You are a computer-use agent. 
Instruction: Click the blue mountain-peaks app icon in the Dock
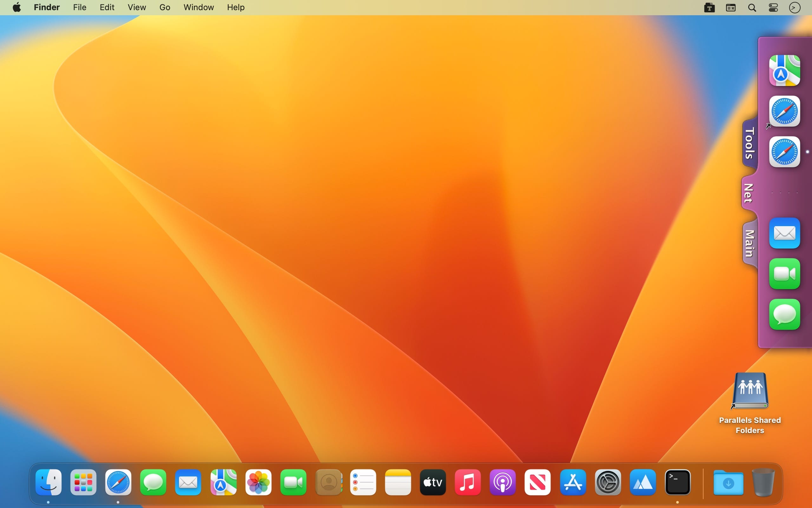click(643, 482)
